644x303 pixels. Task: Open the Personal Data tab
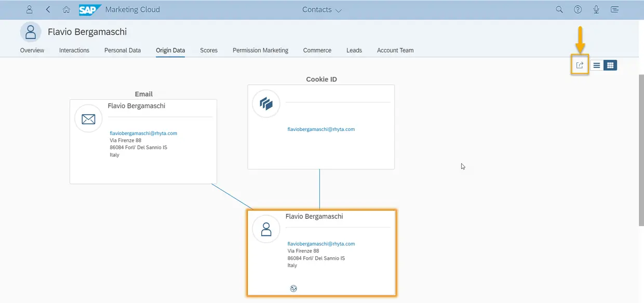click(123, 50)
